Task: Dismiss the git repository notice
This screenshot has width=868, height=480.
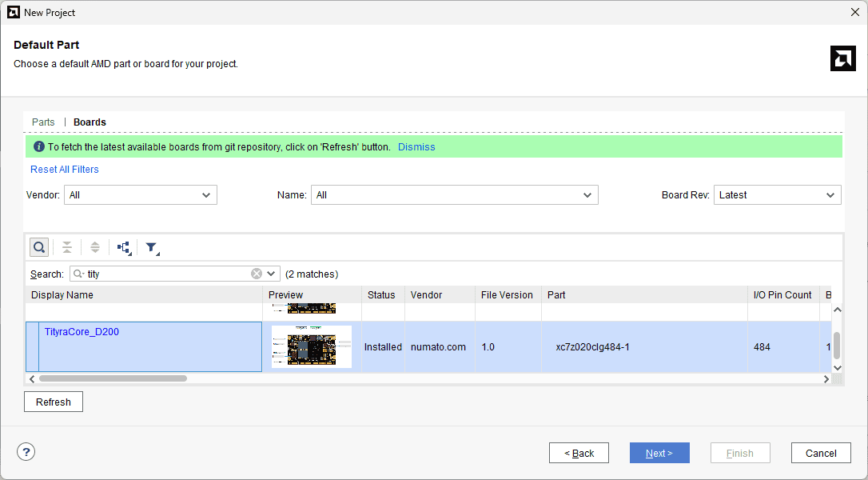Action: (416, 147)
